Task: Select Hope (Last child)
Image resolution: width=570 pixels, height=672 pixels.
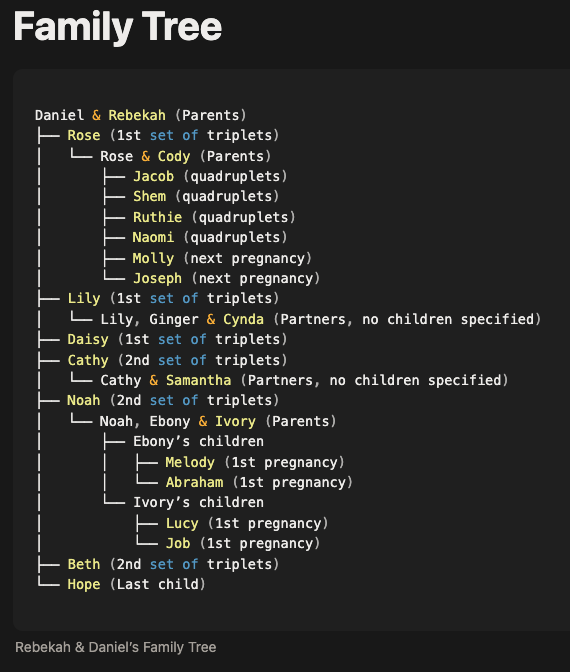Action: (136, 584)
